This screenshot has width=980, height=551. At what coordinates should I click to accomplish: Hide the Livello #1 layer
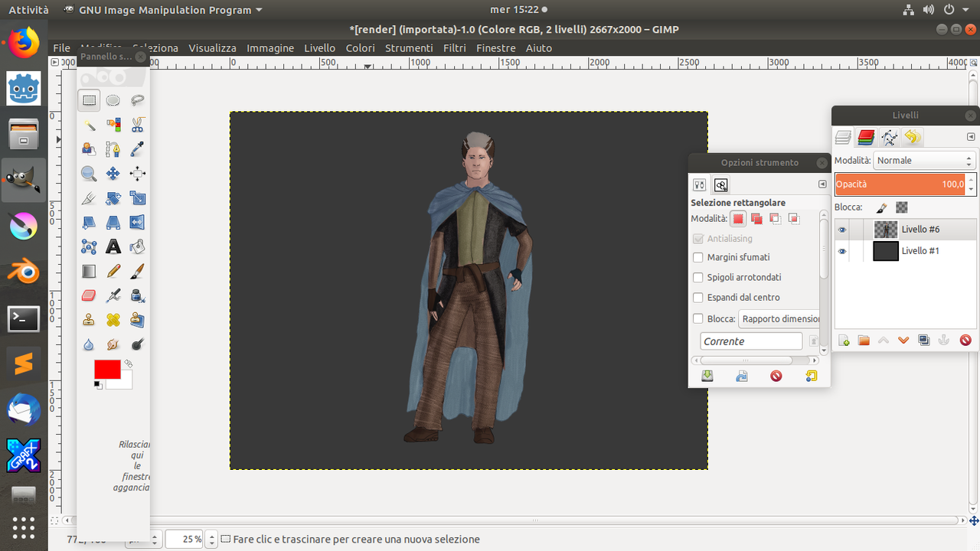pos(842,251)
